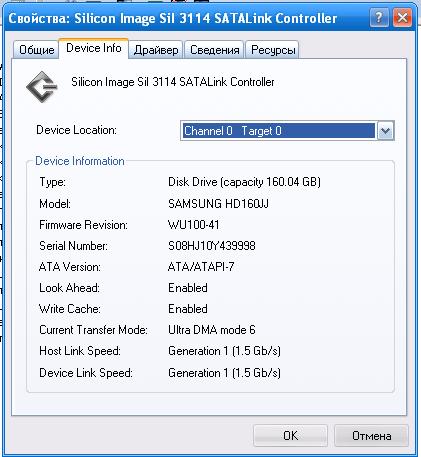This screenshot has height=457, width=421.
Task: Confirm with the OK button
Action: click(290, 435)
